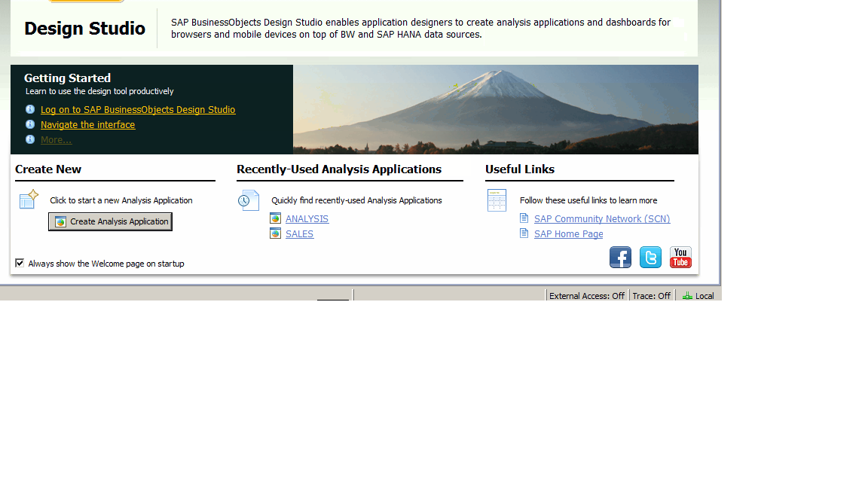The width and height of the screenshot is (868, 488).
Task: Click the Create New heading
Action: (x=48, y=169)
